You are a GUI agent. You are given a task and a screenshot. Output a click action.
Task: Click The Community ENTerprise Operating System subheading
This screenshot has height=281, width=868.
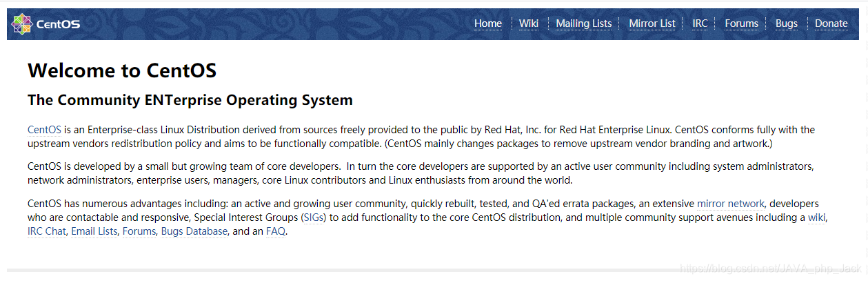pos(190,100)
